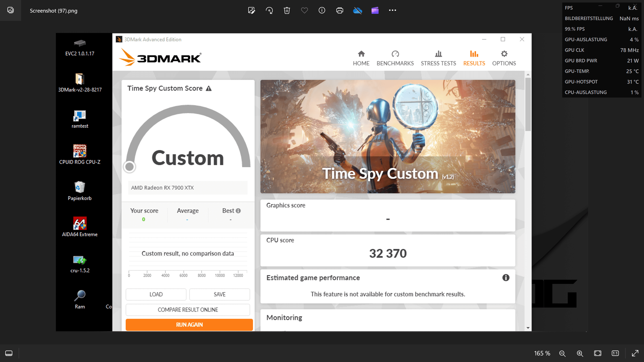The height and width of the screenshot is (362, 644).
Task: Delete the screenshot with trash icon
Action: pos(287,10)
